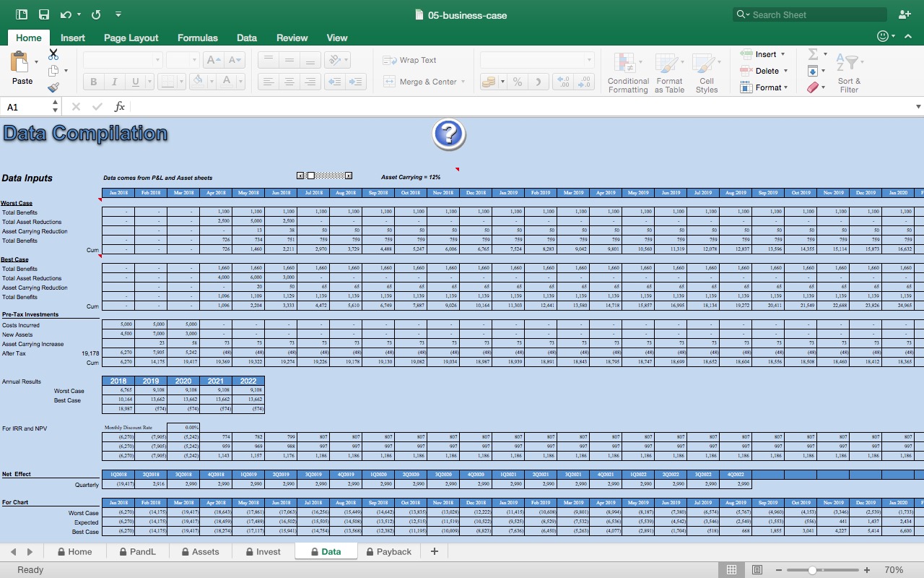924x578 pixels.
Task: Open the Cell Styles gallery
Action: [706, 72]
